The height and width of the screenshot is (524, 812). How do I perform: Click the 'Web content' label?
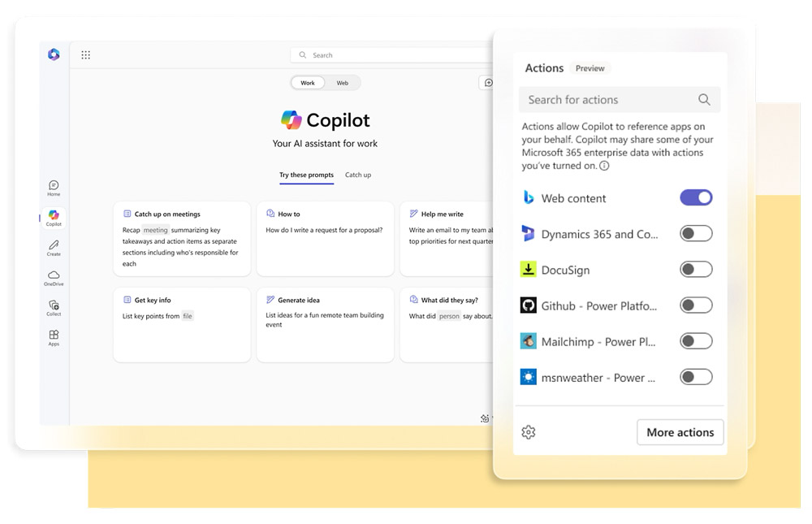pyautogui.click(x=573, y=198)
